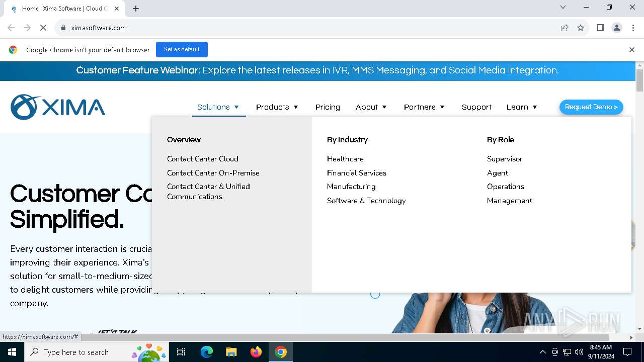Open Chrome side panel
Screen dimensions: 644x362
pyautogui.click(x=600, y=28)
